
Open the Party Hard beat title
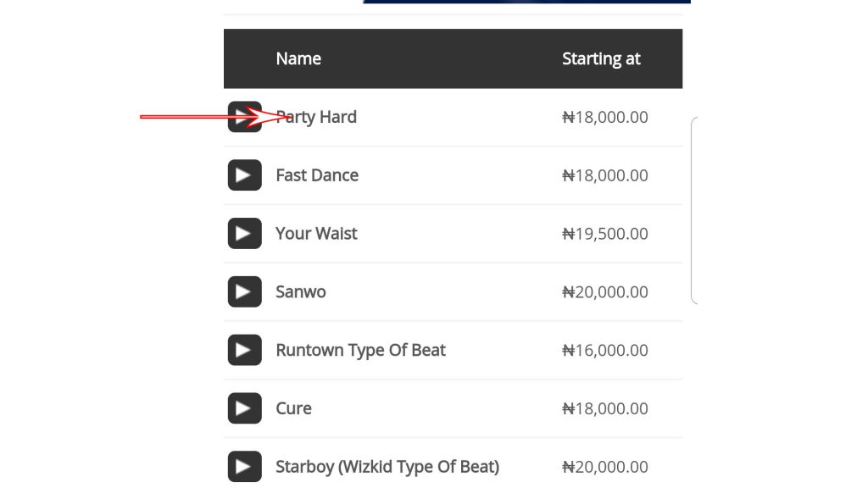pyautogui.click(x=316, y=117)
